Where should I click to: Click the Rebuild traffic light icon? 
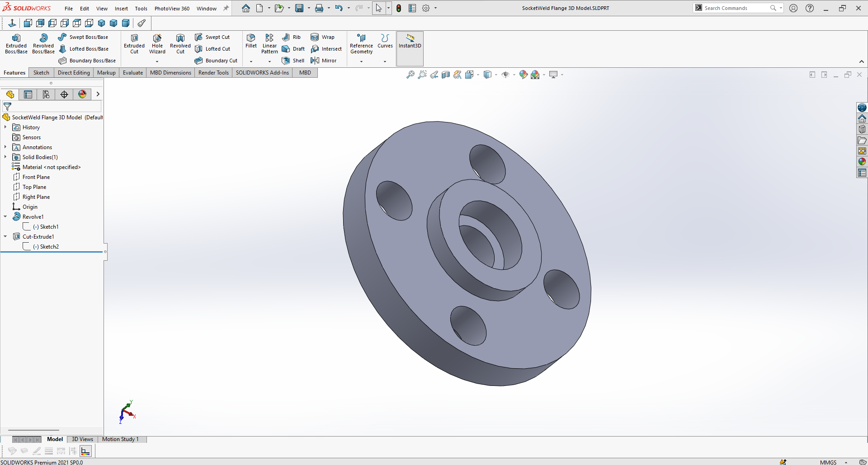[399, 8]
